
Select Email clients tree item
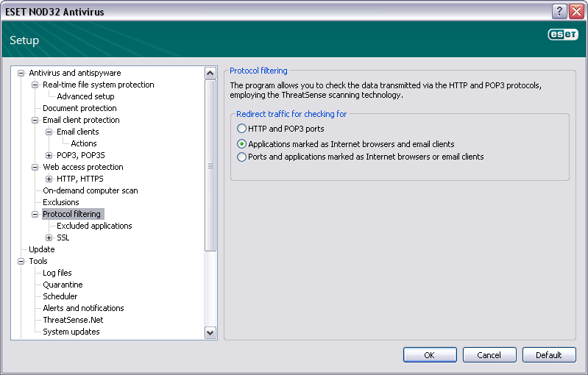point(77,132)
